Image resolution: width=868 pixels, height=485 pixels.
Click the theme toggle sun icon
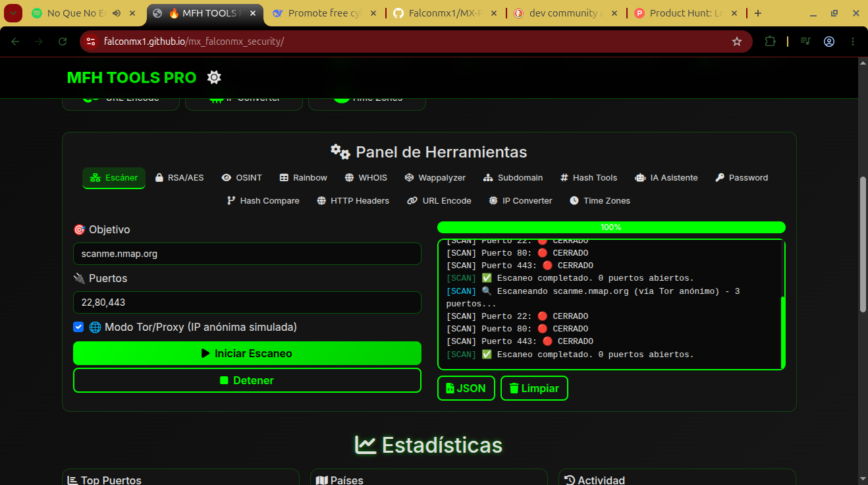click(x=214, y=78)
